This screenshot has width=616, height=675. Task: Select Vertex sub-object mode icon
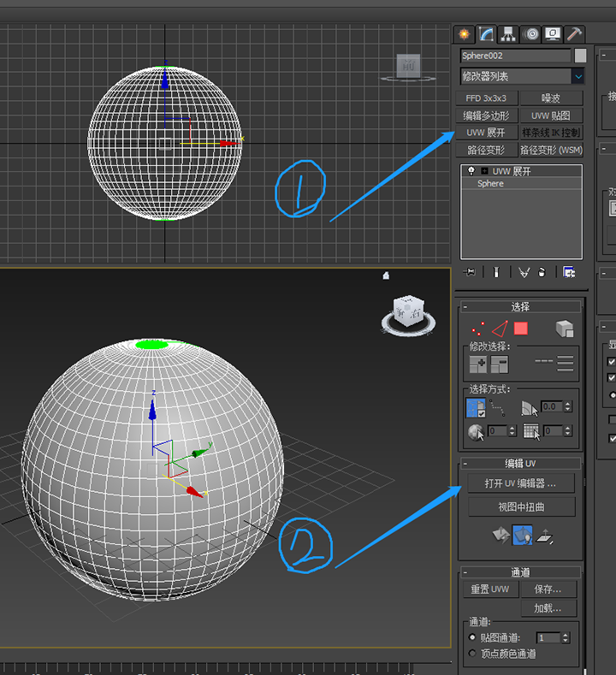[x=477, y=329]
